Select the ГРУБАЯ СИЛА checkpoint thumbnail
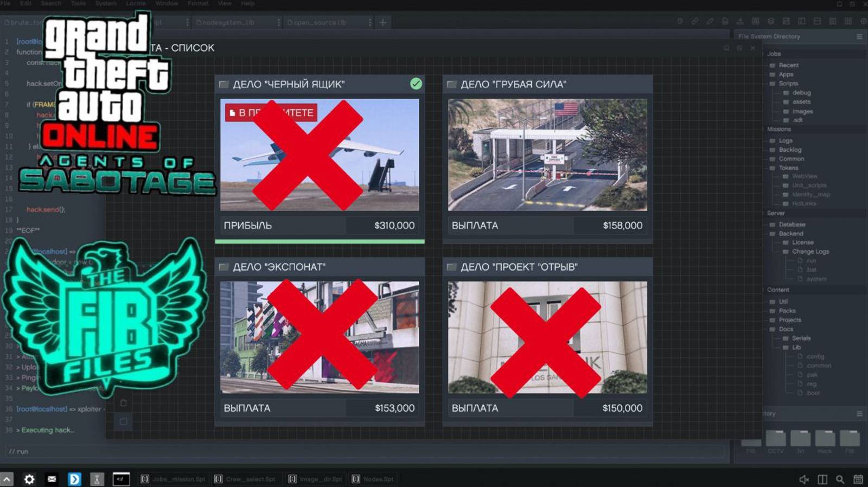868x487 pixels. pos(547,155)
